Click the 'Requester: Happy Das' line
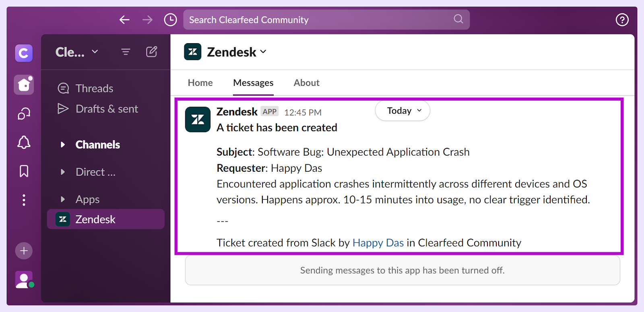This screenshot has width=644, height=312. coord(269,168)
